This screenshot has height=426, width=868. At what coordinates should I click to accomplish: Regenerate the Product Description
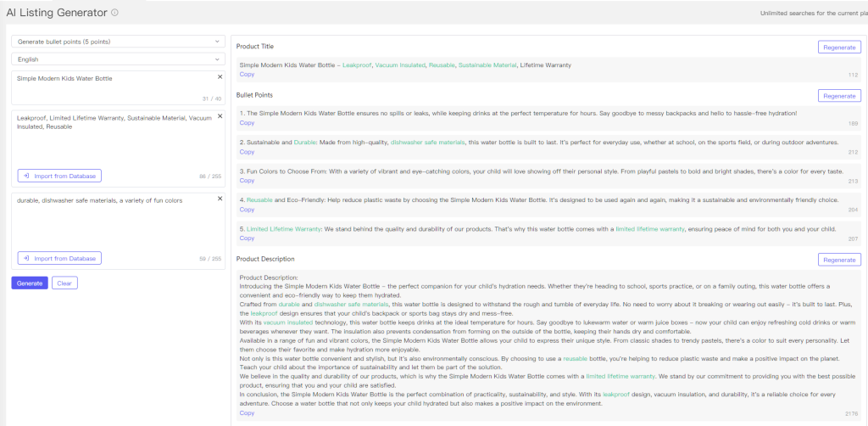(x=839, y=260)
